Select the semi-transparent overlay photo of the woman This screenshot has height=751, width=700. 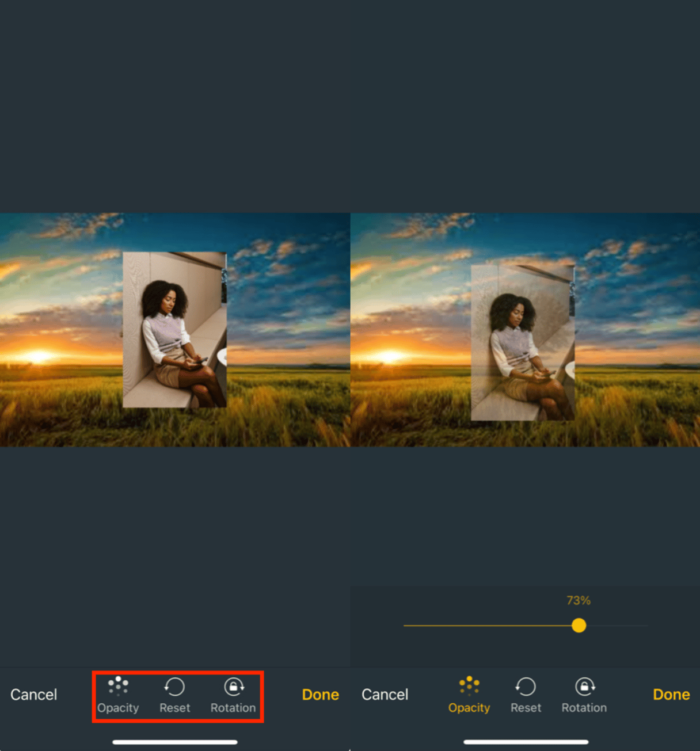click(x=523, y=342)
